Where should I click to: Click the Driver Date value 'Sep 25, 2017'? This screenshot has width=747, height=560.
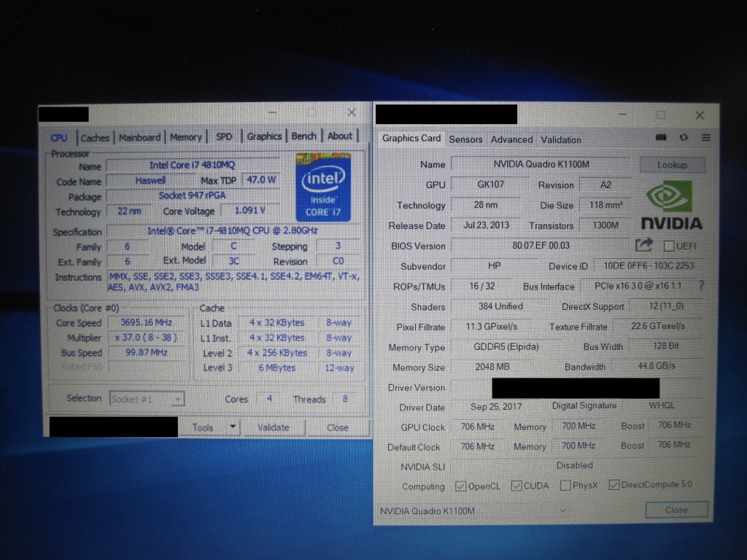(496, 407)
